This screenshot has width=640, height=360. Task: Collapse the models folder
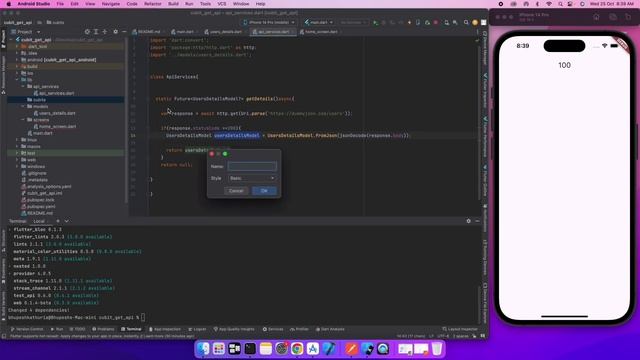(23, 107)
